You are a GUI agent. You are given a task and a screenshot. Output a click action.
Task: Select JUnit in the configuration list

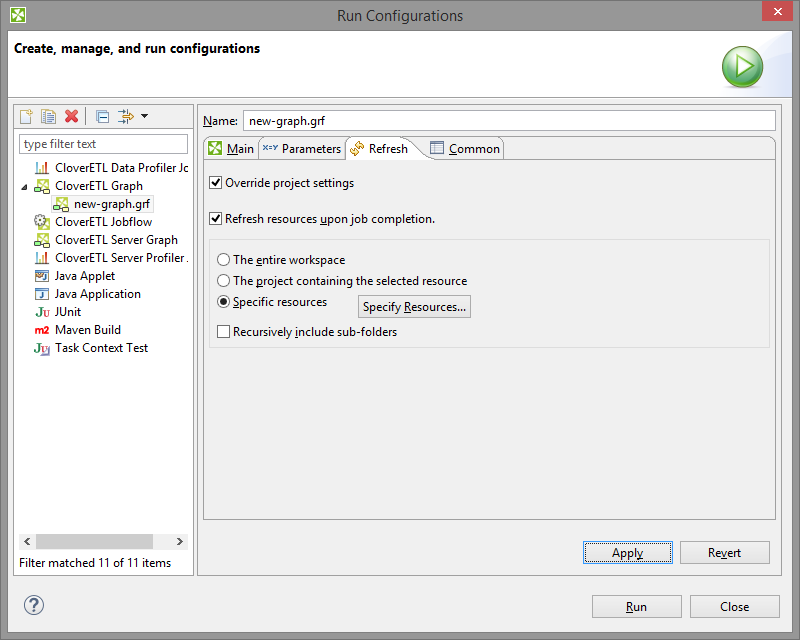(67, 312)
